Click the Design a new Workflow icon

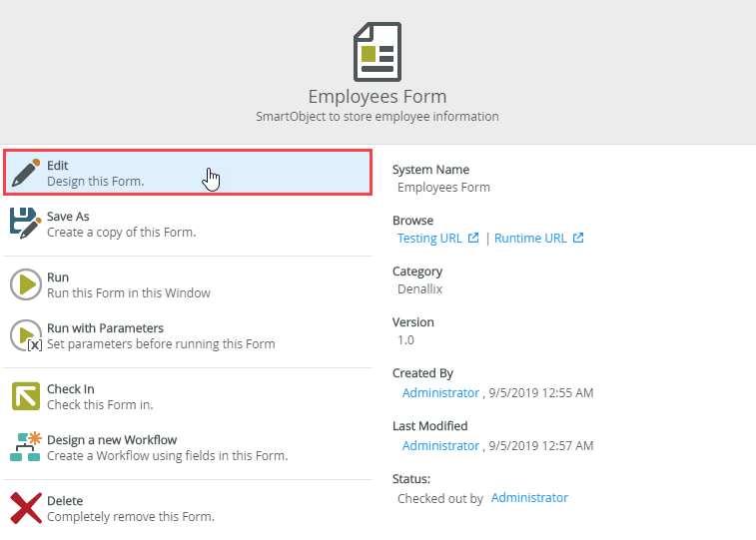click(x=25, y=446)
